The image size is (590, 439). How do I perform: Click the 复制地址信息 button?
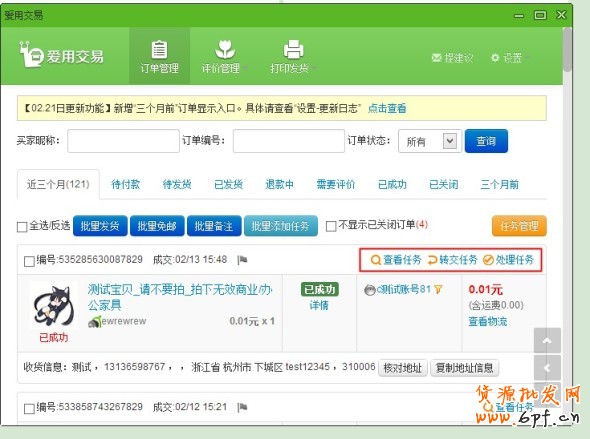pos(464,368)
